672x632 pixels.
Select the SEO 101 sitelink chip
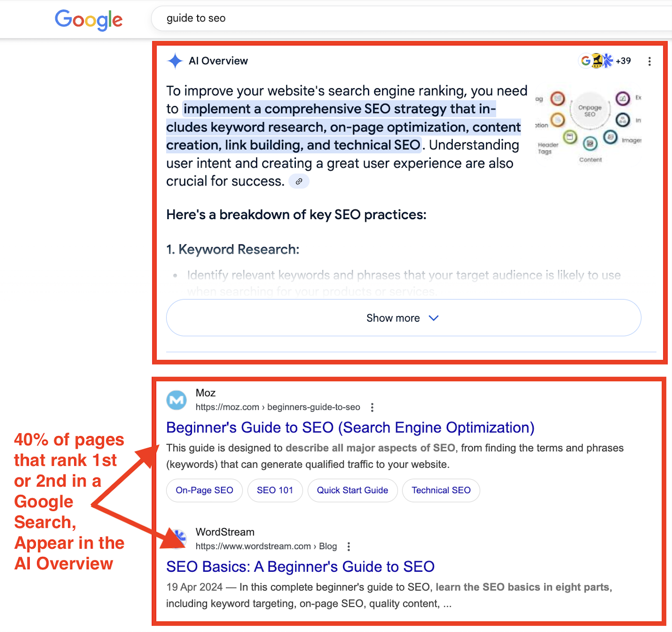click(x=275, y=490)
